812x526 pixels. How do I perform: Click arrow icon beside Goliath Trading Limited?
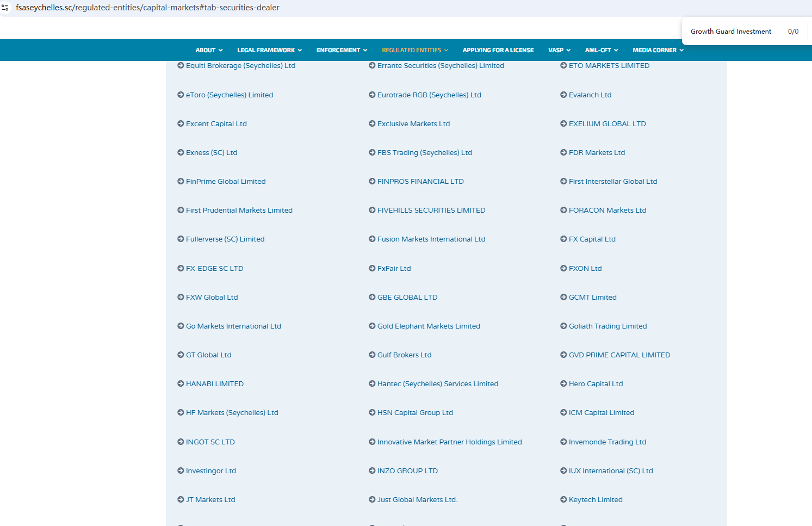[563, 326]
